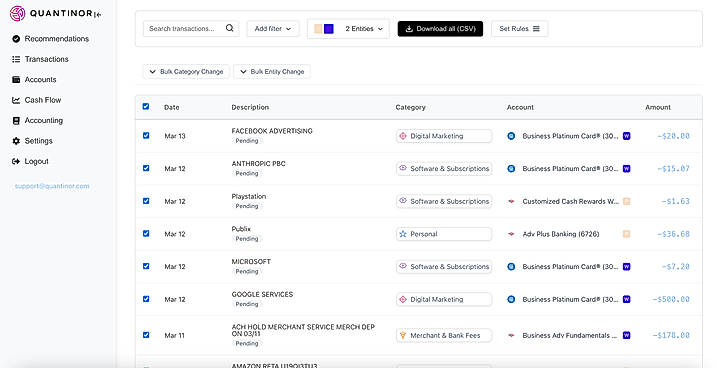Expand Bulk Category Change
717x368 pixels.
tap(186, 71)
